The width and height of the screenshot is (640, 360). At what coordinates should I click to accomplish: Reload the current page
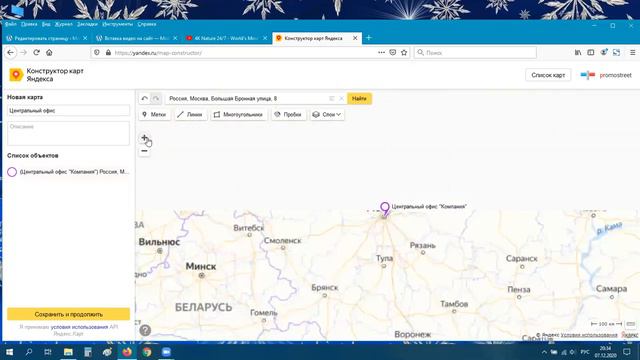tap(36, 53)
